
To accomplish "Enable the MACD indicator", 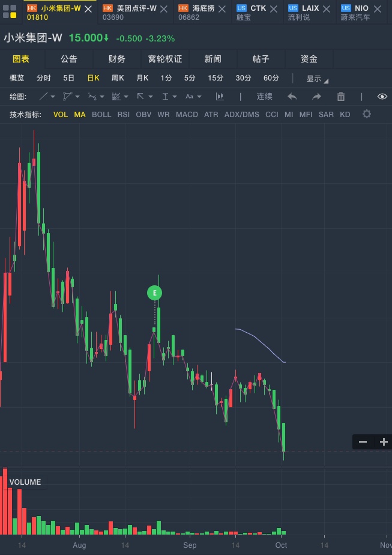I will click(187, 114).
